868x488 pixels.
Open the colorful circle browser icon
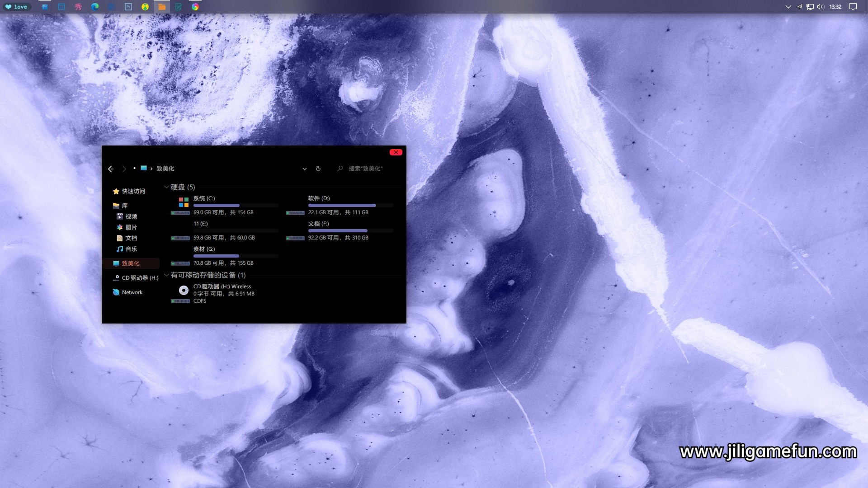195,7
